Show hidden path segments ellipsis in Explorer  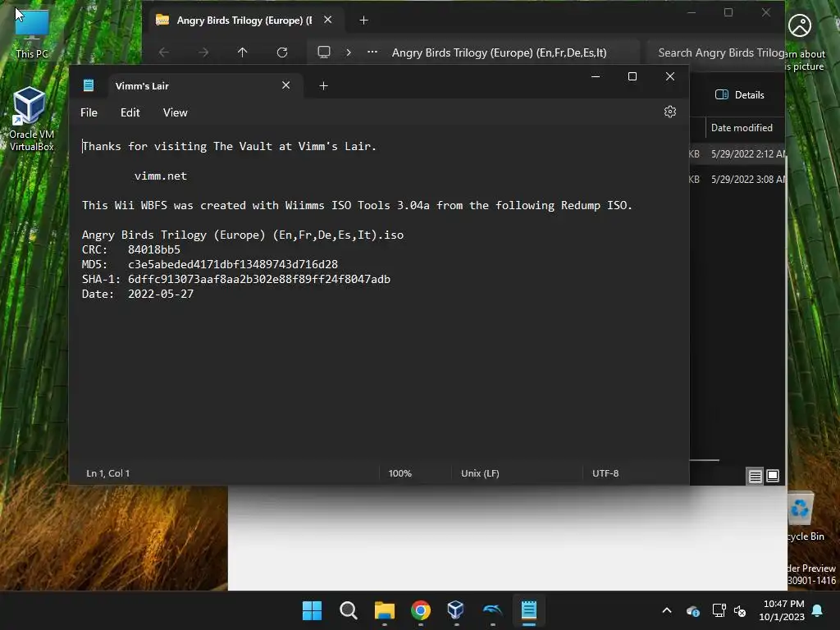pos(372,52)
